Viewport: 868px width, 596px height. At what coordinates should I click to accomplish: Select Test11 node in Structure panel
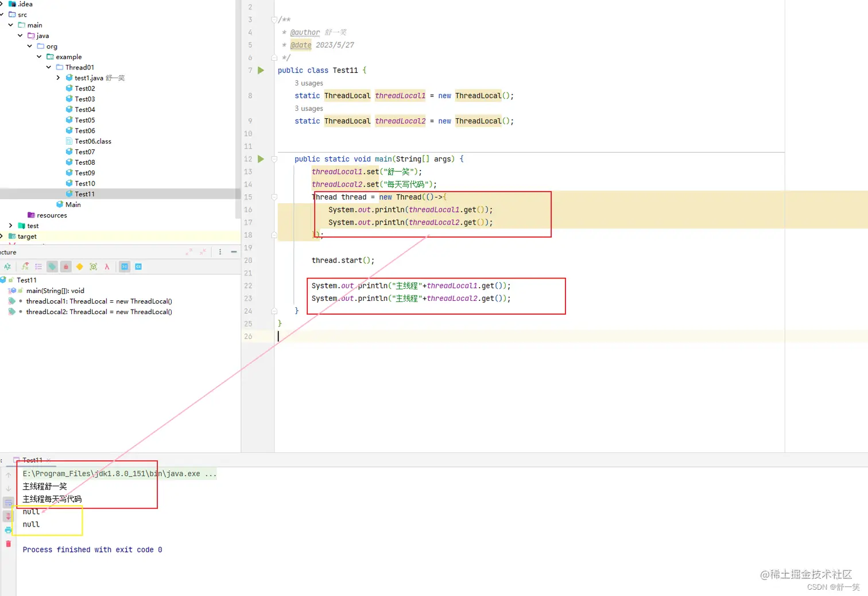26,280
